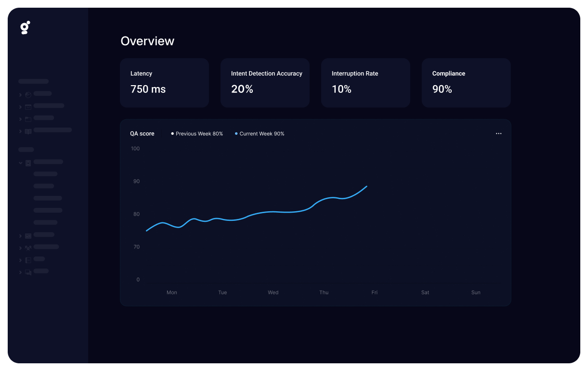Image resolution: width=588 pixels, height=371 pixels.
Task: Collapse the currently expanded sidebar section
Action: [x=21, y=163]
